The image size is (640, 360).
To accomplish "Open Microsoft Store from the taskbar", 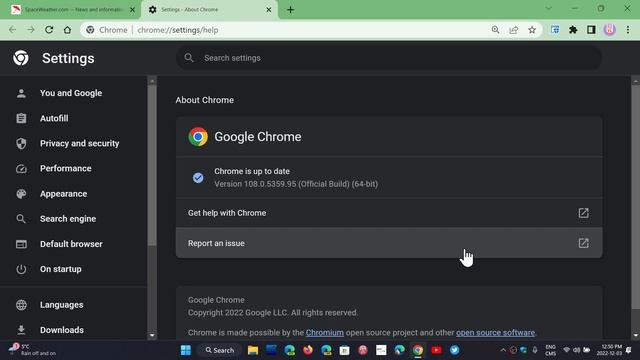I will click(344, 350).
